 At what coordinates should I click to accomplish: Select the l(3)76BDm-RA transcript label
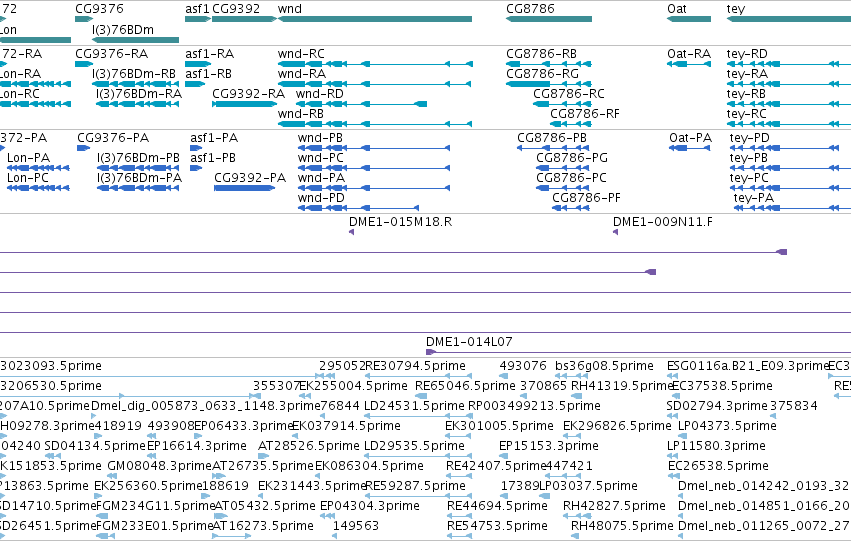[139, 94]
